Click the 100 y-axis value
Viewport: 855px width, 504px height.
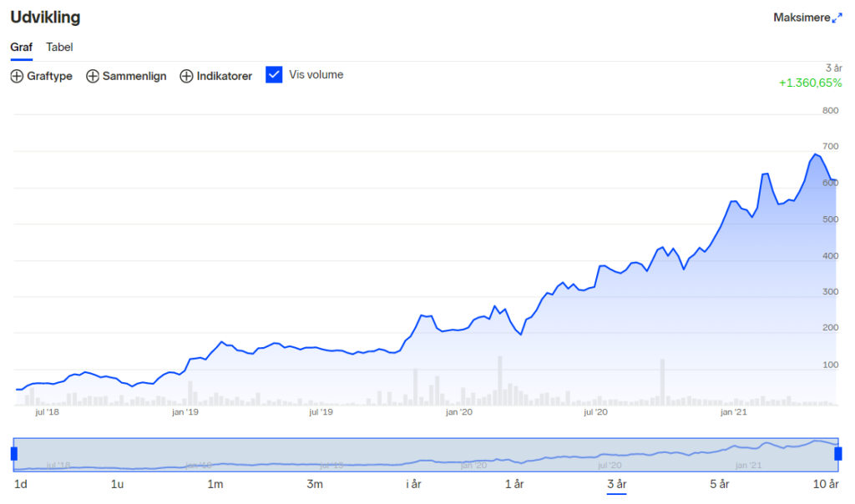pos(831,365)
